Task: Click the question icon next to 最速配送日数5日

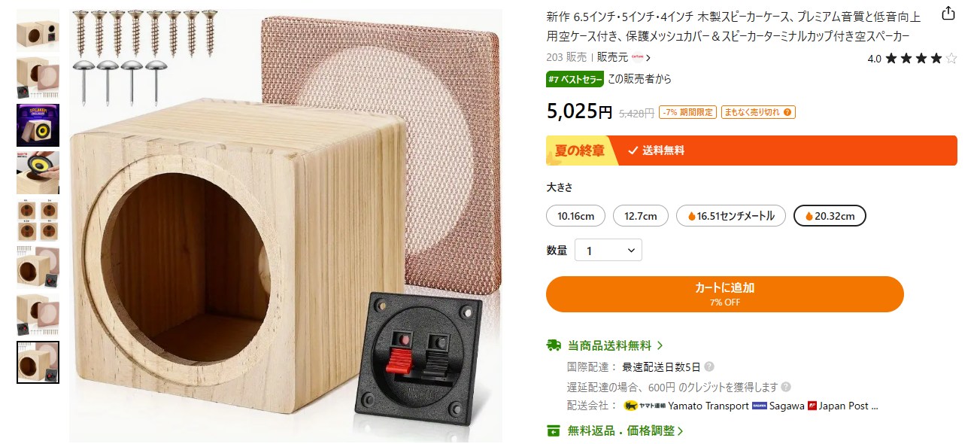Action: click(708, 367)
